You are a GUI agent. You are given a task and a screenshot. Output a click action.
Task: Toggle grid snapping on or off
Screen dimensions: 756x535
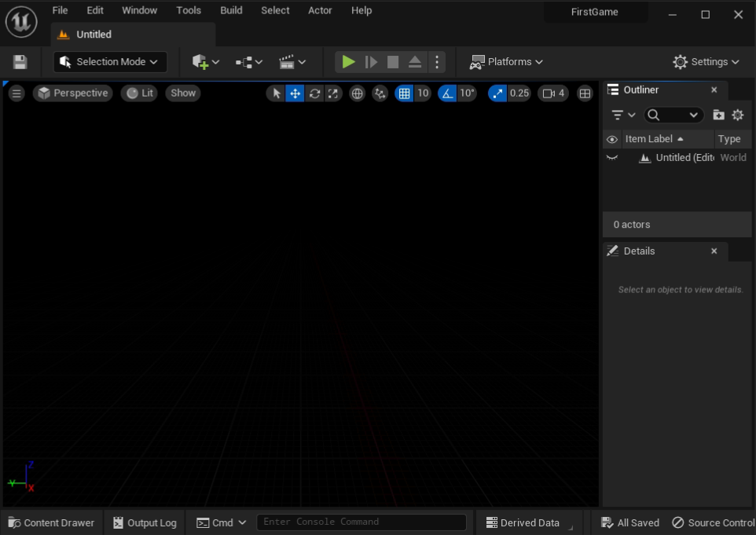click(x=404, y=93)
